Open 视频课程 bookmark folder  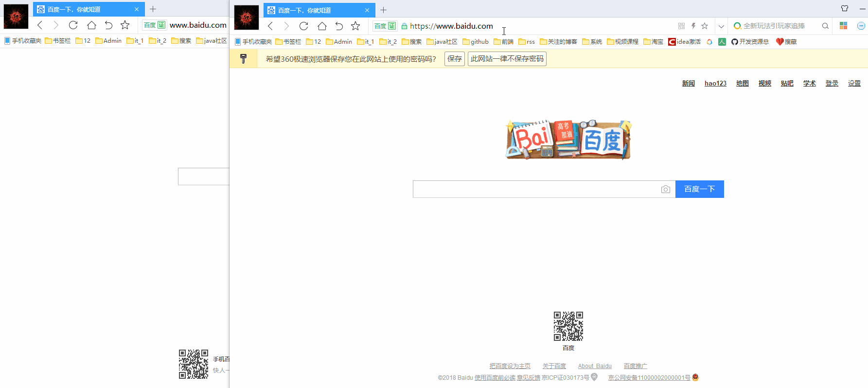pos(623,42)
